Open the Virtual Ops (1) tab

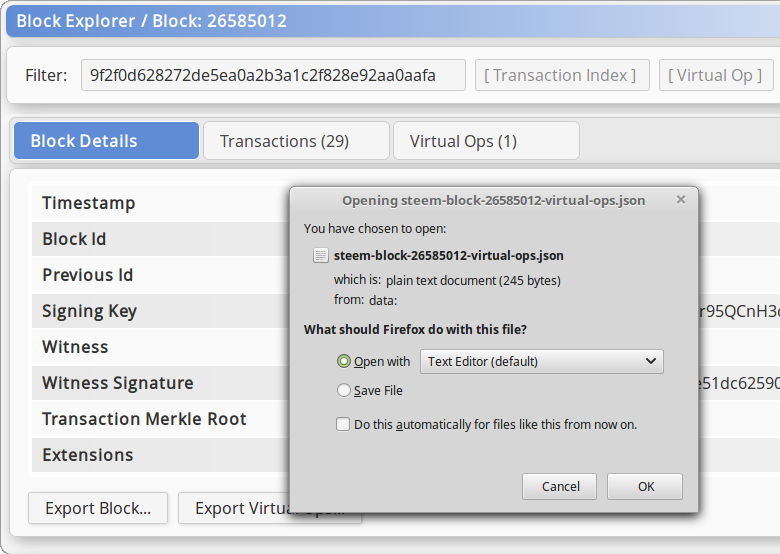(x=486, y=141)
